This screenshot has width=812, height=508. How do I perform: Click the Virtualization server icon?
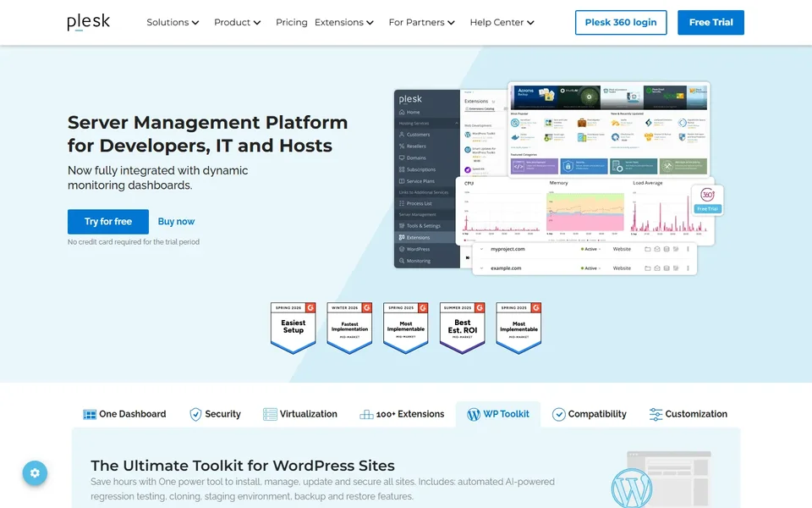click(x=270, y=414)
